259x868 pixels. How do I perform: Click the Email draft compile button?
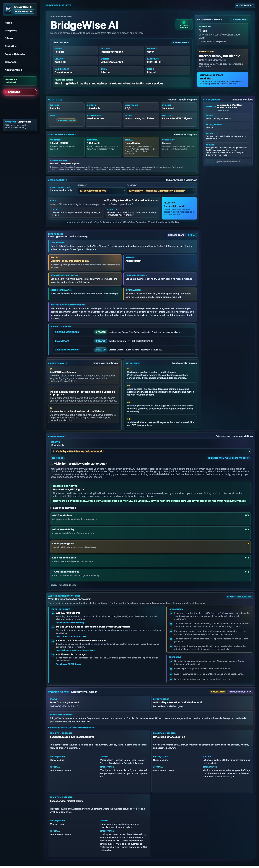pyautogui.click(x=223, y=79)
